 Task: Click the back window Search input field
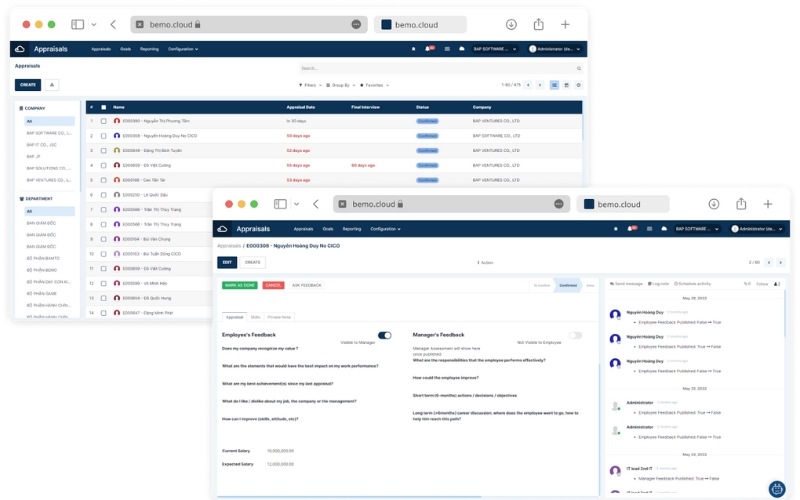[441, 68]
